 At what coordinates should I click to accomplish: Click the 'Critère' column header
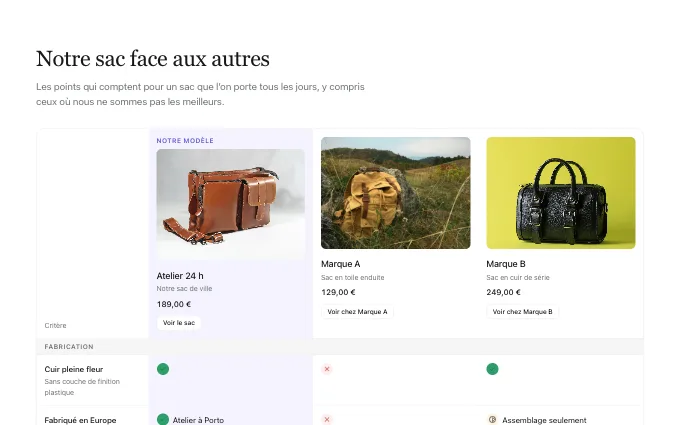56,325
